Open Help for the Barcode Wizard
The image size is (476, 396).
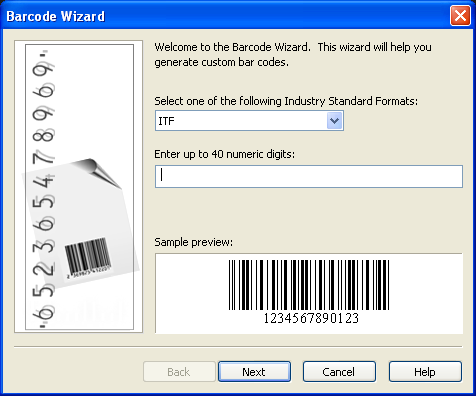point(425,371)
